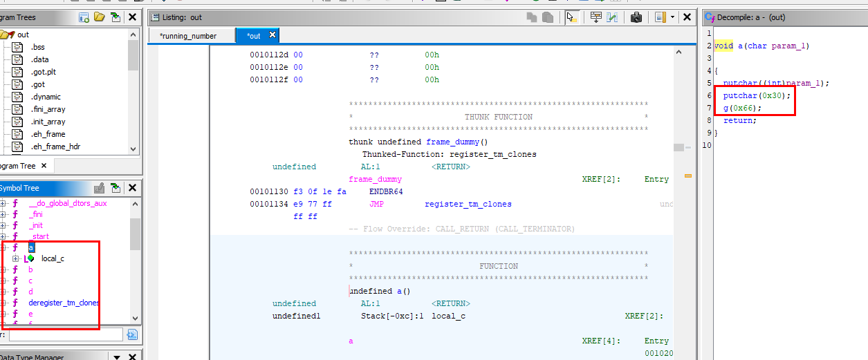This screenshot has height=360, width=868.
Task: Click the Create Default Tree View icon
Action: (x=84, y=17)
